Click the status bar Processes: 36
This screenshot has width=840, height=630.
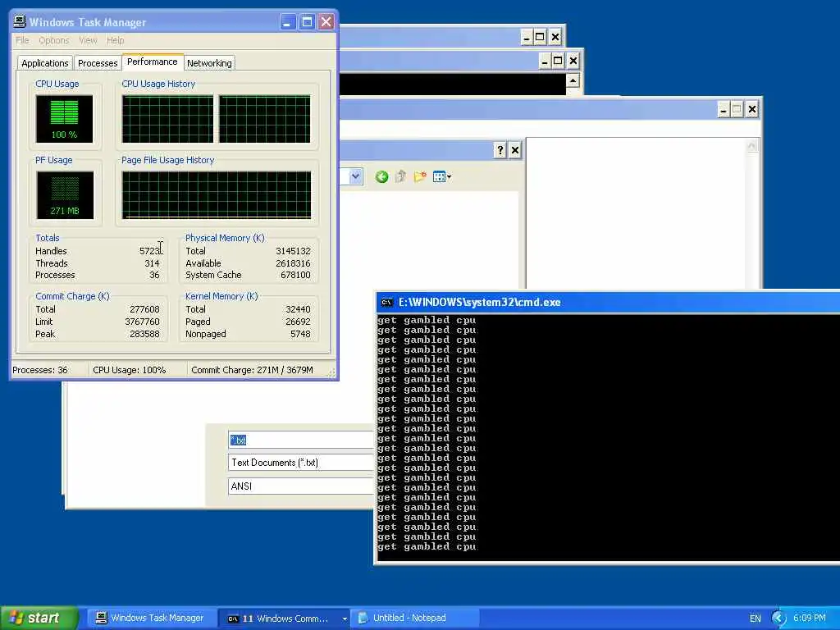[x=40, y=370]
